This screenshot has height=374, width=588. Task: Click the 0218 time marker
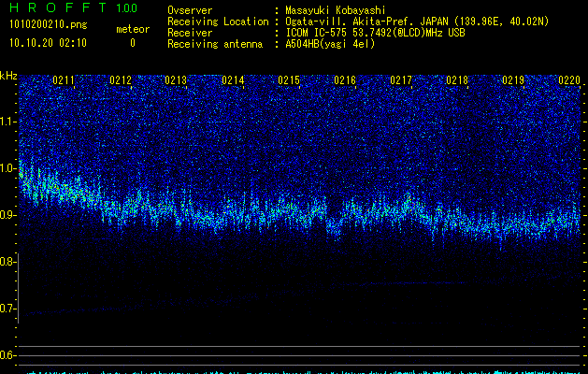click(457, 80)
